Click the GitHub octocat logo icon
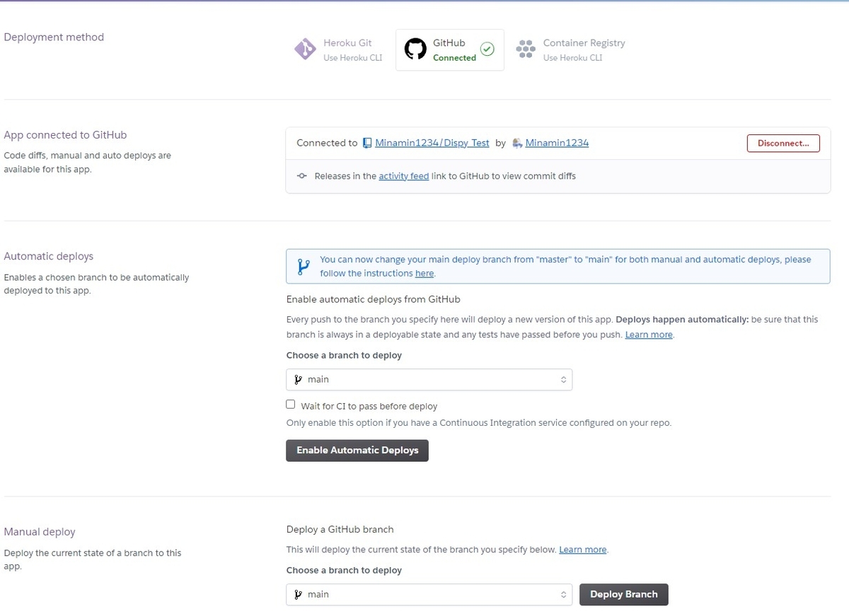The width and height of the screenshot is (849, 616). point(415,50)
